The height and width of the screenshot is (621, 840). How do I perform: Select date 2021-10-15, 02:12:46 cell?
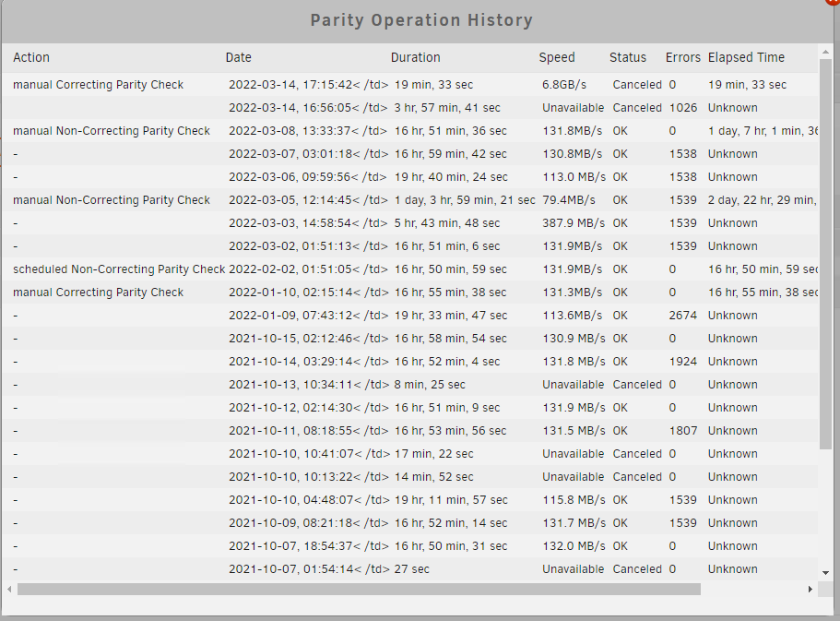click(x=308, y=339)
